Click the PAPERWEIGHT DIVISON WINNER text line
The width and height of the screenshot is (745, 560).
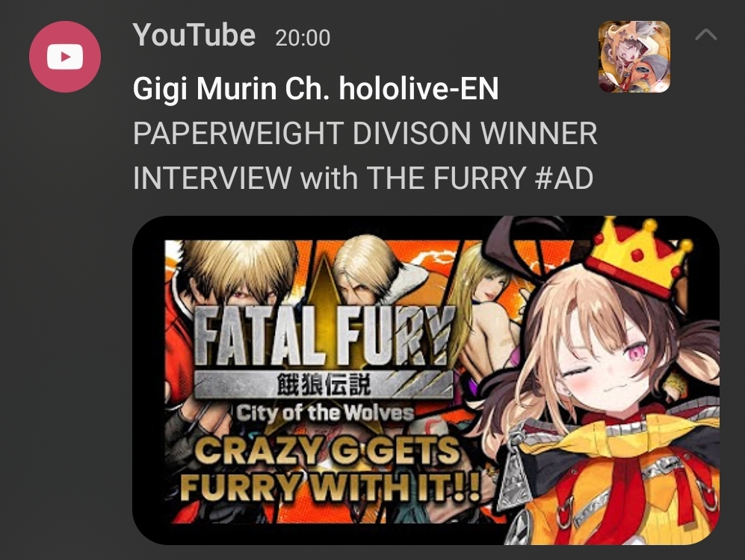pos(365,134)
